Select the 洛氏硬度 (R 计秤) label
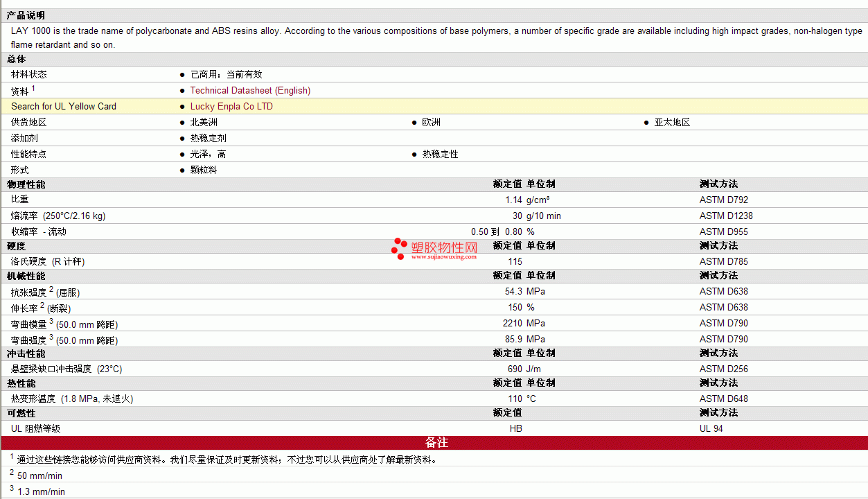 point(48,262)
